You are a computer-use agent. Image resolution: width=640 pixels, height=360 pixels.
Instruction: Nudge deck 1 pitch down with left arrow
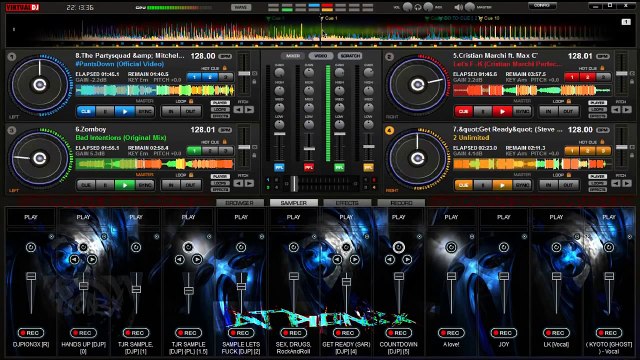coord(238,109)
